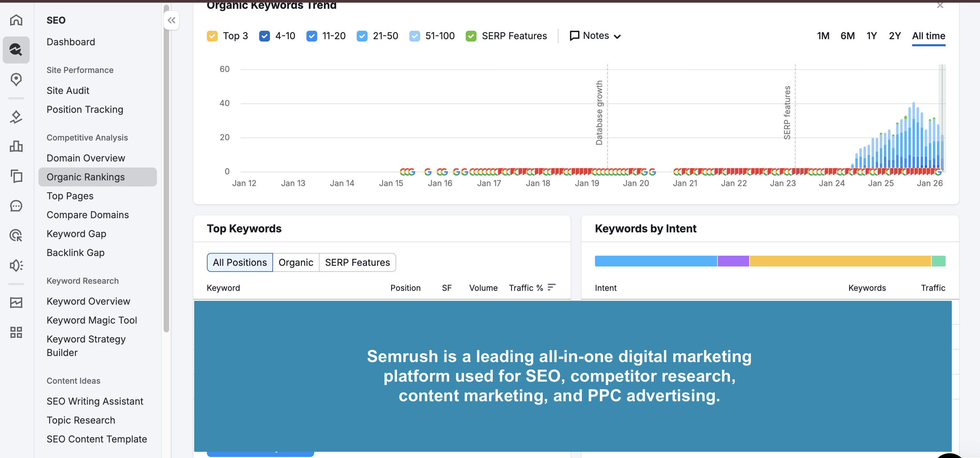
Task: Set time range to 6M
Action: pos(847,36)
